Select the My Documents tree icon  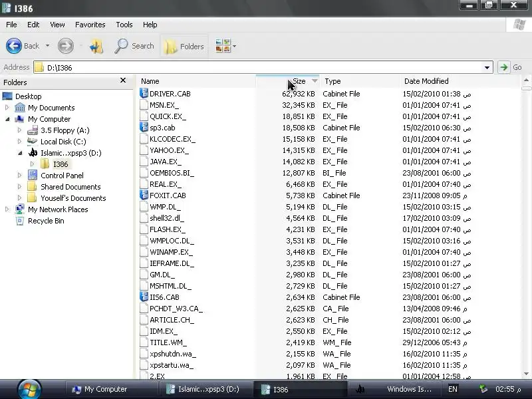point(20,108)
